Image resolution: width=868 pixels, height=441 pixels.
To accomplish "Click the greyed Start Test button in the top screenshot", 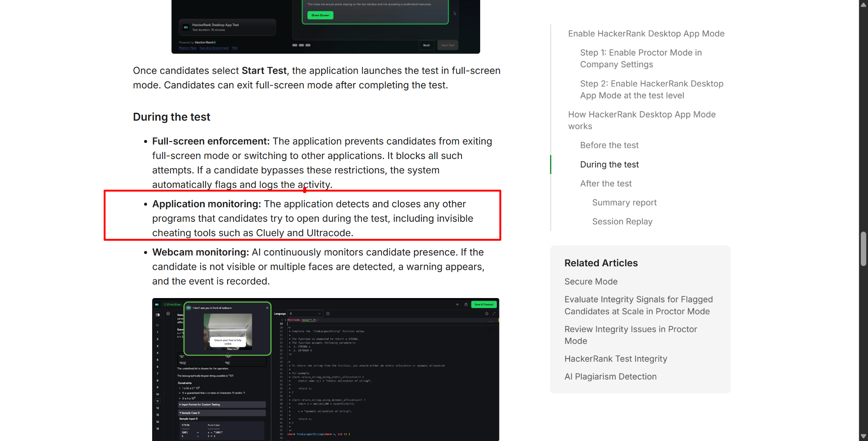I will tap(448, 45).
